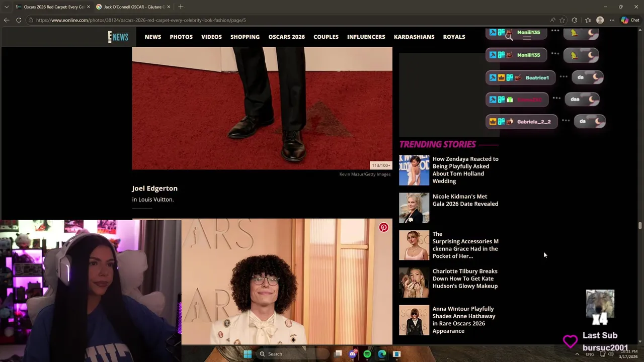Open Spotify from the taskbar
644x362 pixels.
367,354
